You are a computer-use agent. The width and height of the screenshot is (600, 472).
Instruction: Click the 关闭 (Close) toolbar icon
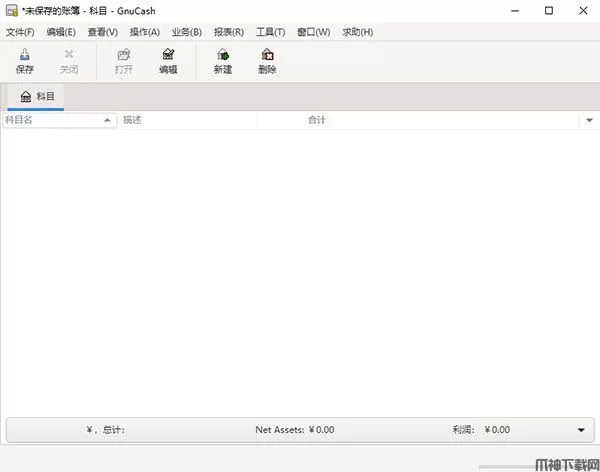click(x=69, y=61)
